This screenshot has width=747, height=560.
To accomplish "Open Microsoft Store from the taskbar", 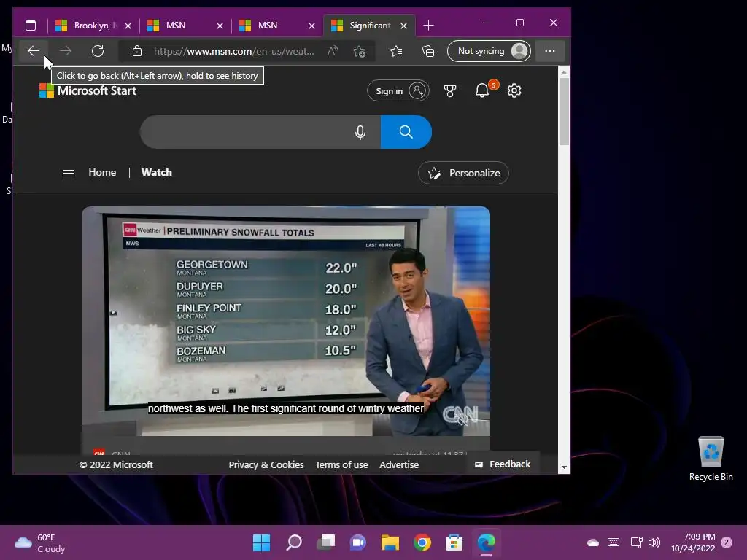I will pos(454,542).
